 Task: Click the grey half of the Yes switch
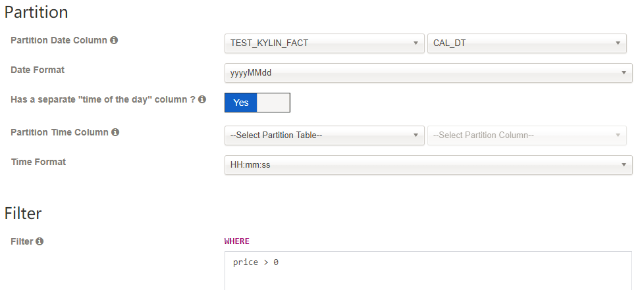tap(273, 103)
